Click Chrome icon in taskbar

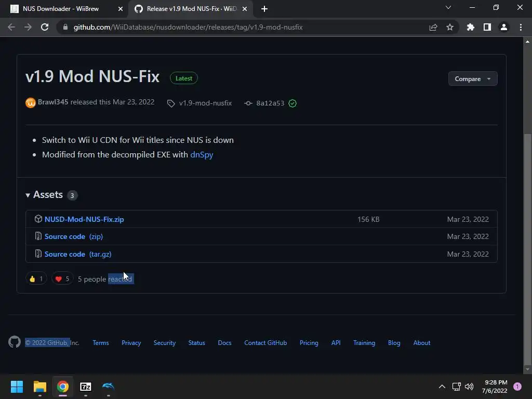63,387
